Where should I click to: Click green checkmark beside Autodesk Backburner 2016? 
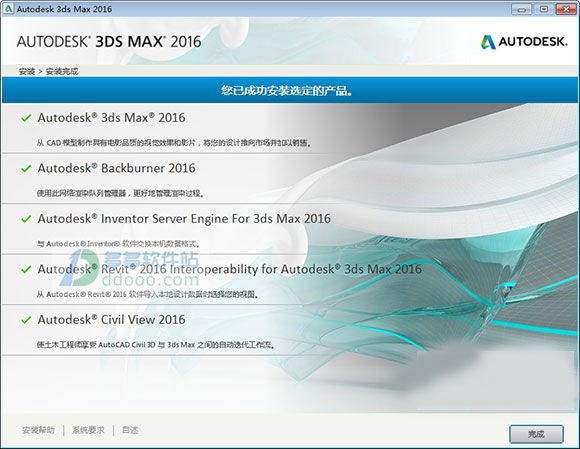tap(26, 169)
